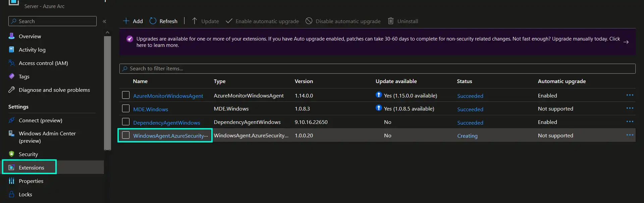Click the Update up-arrow icon
This screenshot has height=203, width=644.
(x=194, y=21)
